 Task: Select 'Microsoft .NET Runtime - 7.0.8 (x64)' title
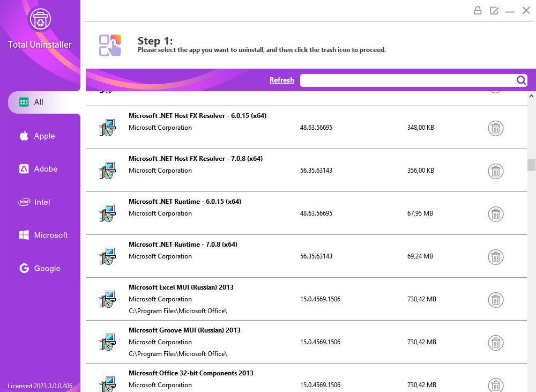coord(183,245)
